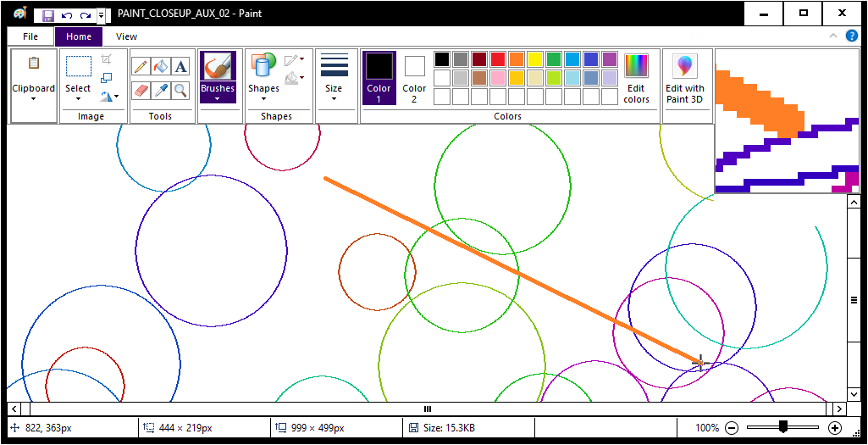Switch to the View tab
This screenshot has width=868, height=445.
(x=126, y=36)
